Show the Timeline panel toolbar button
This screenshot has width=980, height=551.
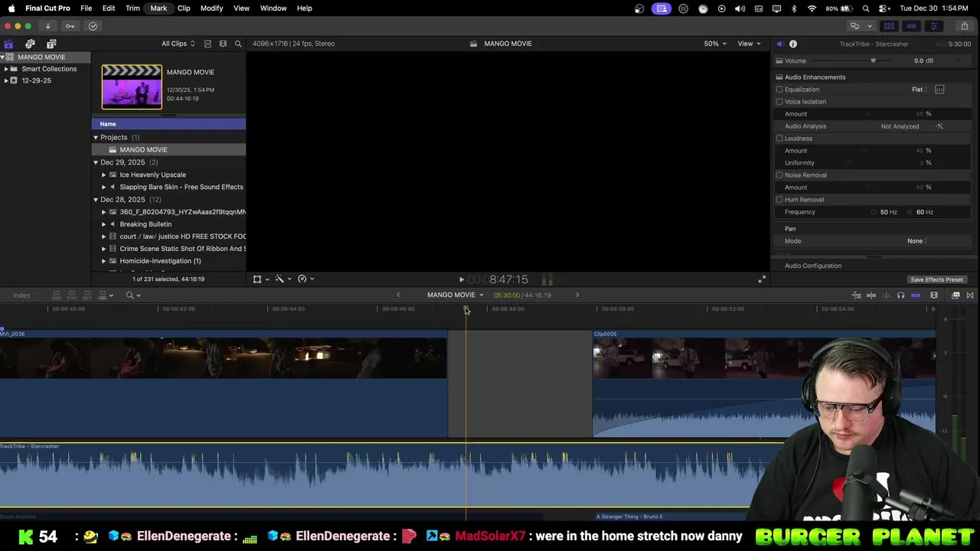pos(911,26)
